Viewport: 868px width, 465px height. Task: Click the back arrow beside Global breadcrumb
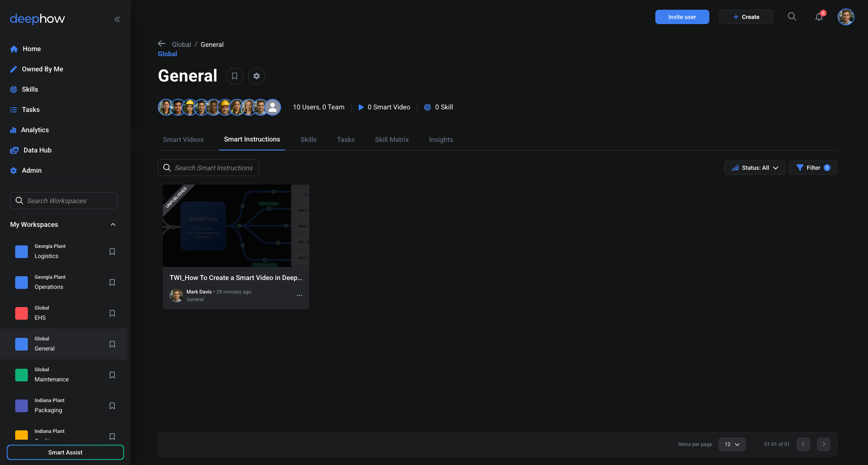[x=161, y=44]
